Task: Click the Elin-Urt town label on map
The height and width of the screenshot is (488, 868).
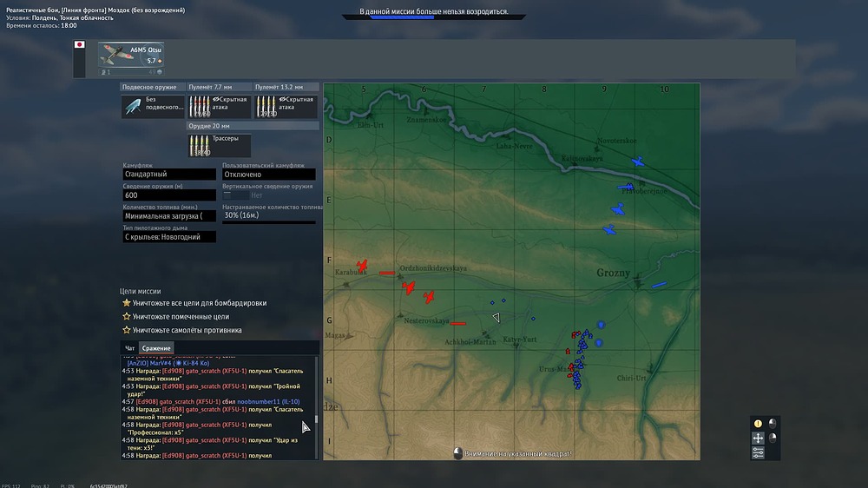Action: click(x=371, y=125)
